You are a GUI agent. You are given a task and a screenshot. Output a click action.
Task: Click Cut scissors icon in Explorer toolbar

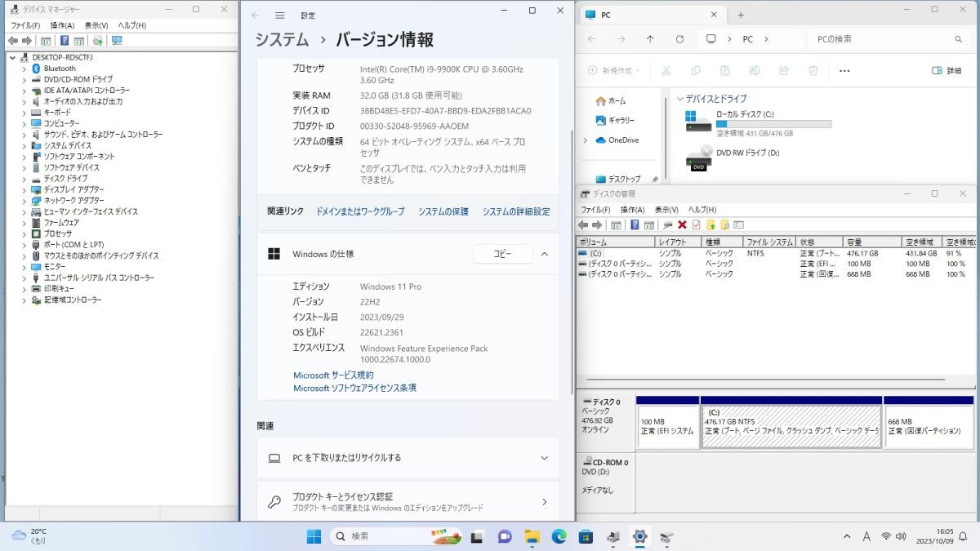tap(666, 71)
